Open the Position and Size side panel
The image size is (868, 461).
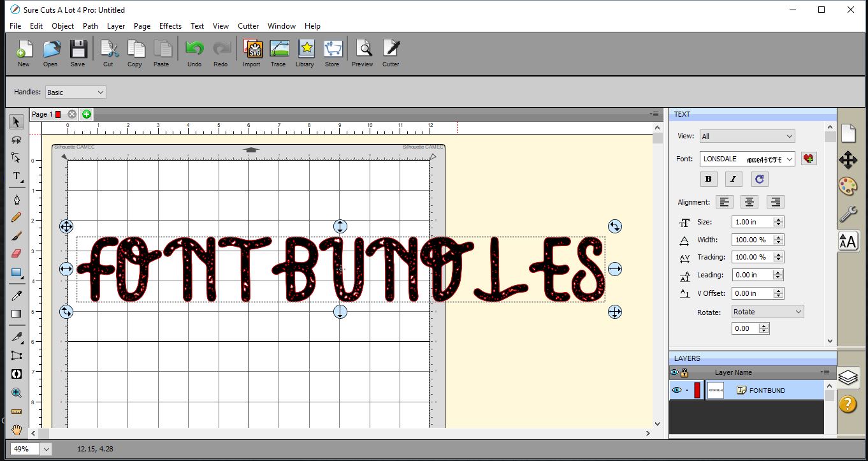[x=848, y=160]
